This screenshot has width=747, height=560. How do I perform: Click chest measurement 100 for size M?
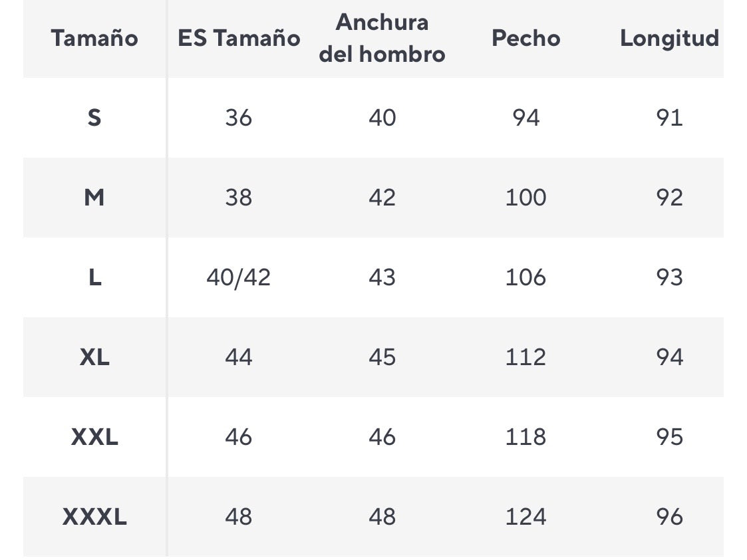pos(525,198)
